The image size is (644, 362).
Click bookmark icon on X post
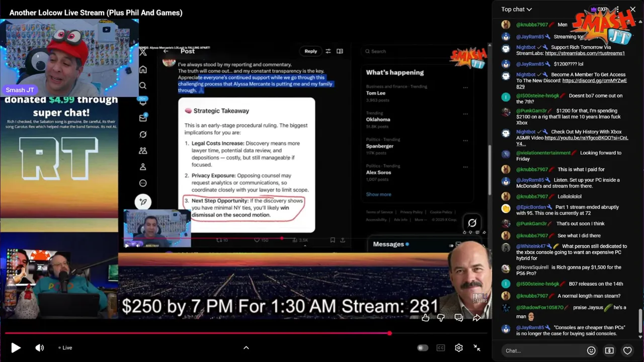point(333,240)
